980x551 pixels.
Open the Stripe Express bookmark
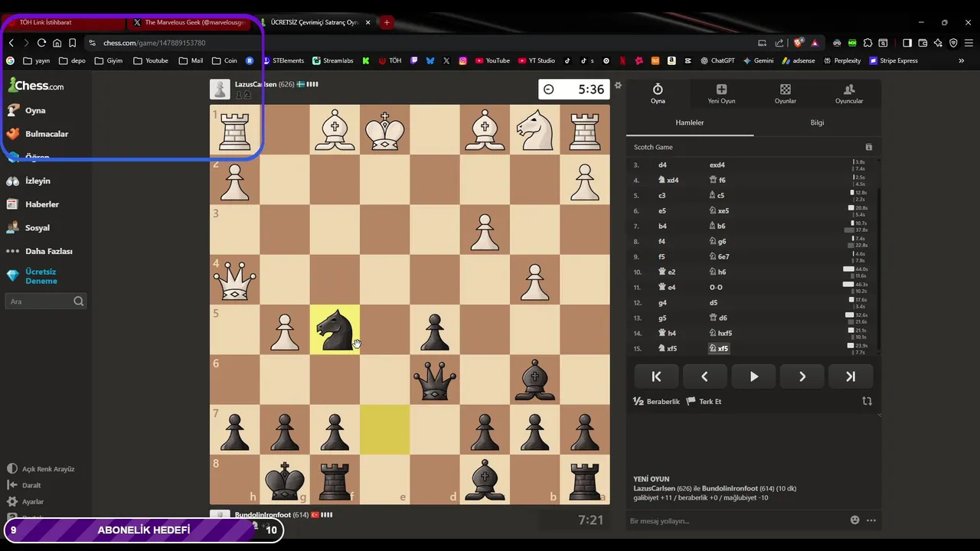893,60
